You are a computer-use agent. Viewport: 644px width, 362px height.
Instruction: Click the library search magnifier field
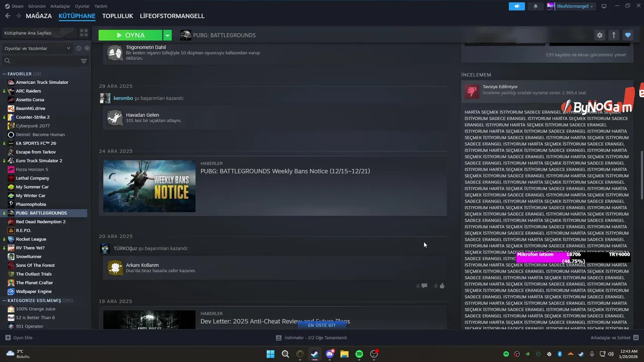[x=41, y=61]
